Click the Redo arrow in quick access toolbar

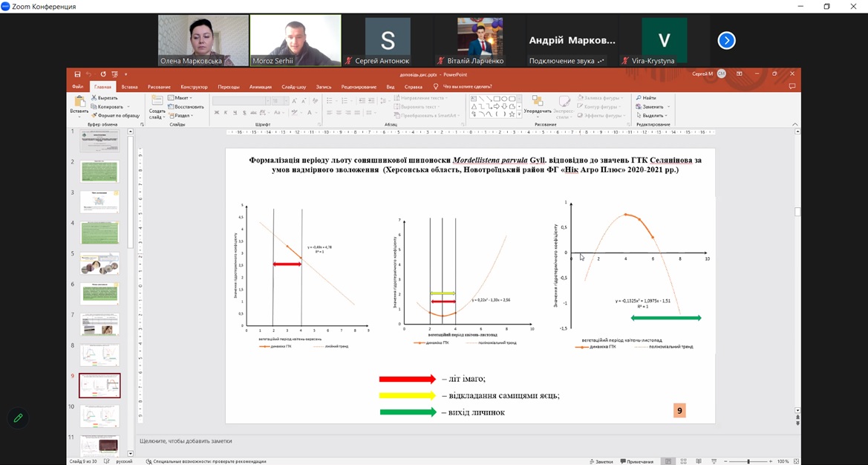103,74
